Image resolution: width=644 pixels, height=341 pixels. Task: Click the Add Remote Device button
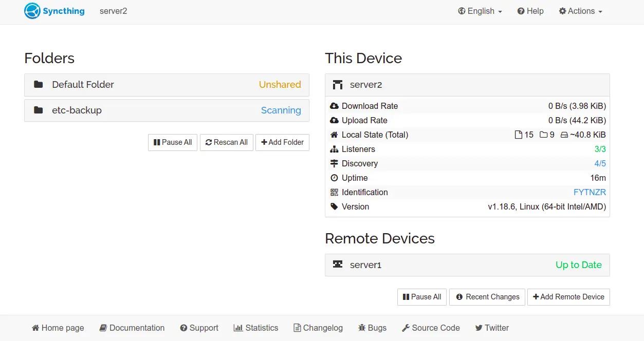[568, 297]
